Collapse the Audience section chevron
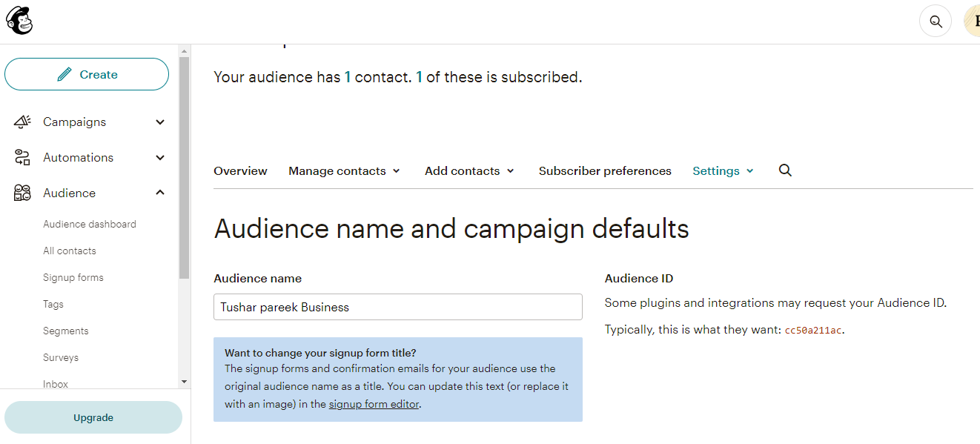The height and width of the screenshot is (444, 980). (160, 193)
